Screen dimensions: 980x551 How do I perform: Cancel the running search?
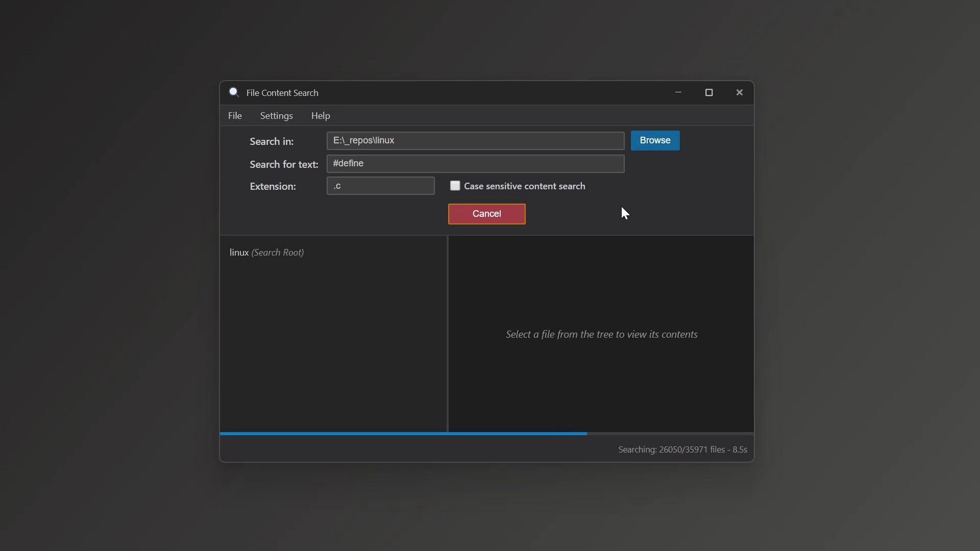[486, 214]
